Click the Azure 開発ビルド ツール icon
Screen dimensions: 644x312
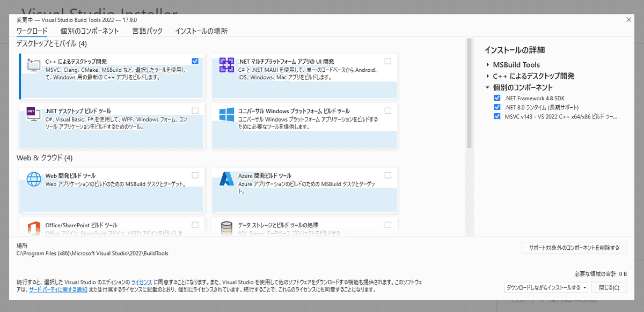226,179
